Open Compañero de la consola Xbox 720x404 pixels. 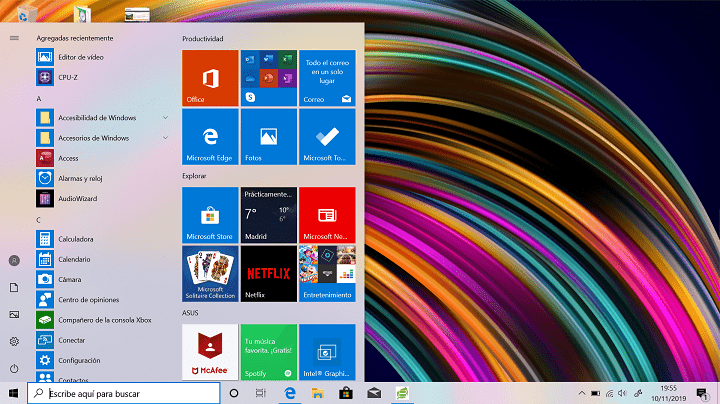(x=103, y=320)
